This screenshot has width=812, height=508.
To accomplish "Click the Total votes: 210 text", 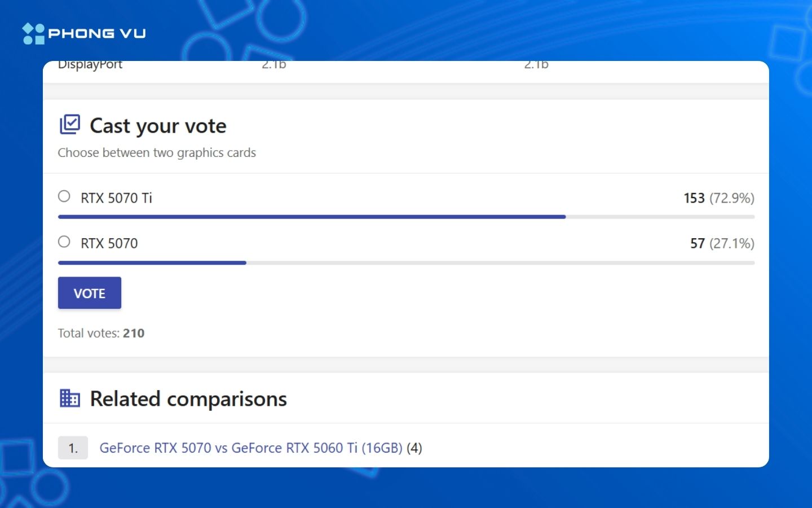I will 101,333.
